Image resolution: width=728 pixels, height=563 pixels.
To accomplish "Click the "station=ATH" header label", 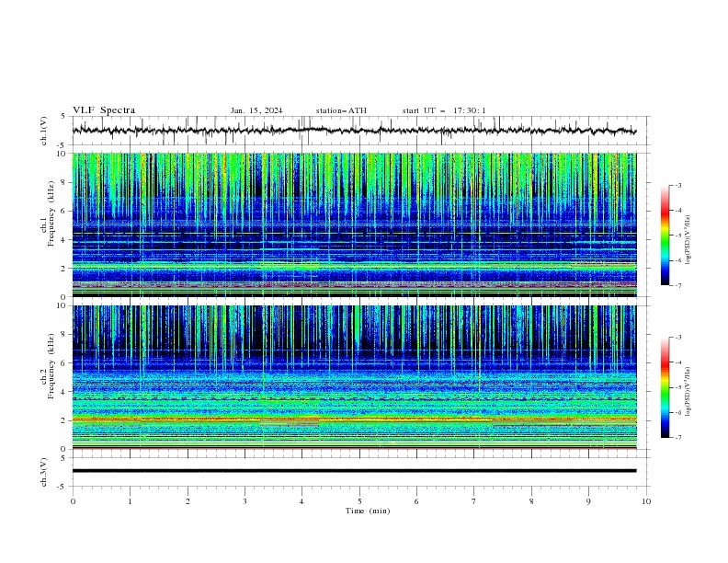I will (x=341, y=110).
